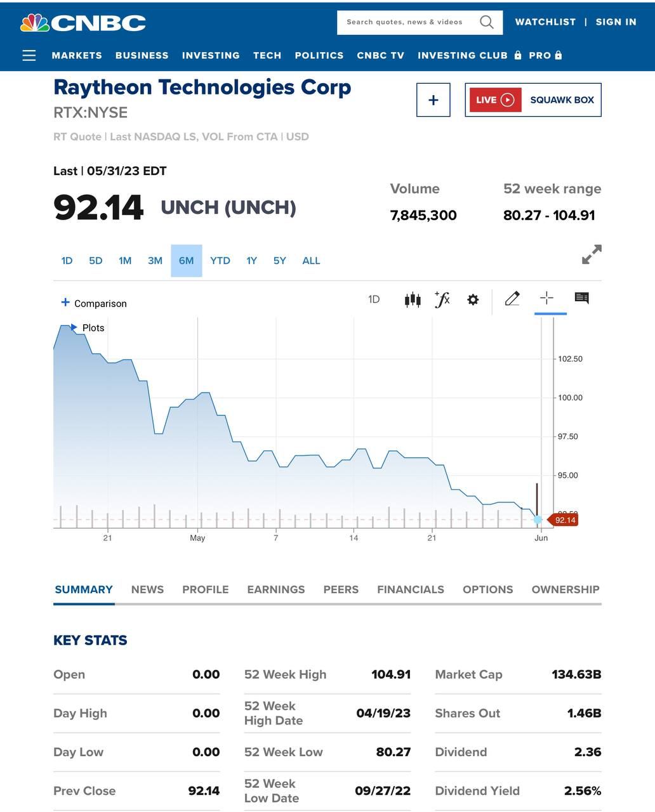
Task: Click the Shares Out value 1.46B
Action: pos(584,713)
